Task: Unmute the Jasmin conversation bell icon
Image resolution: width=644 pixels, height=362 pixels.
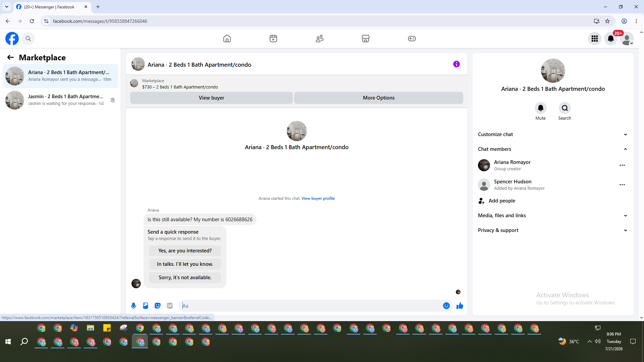Action: pos(113,100)
